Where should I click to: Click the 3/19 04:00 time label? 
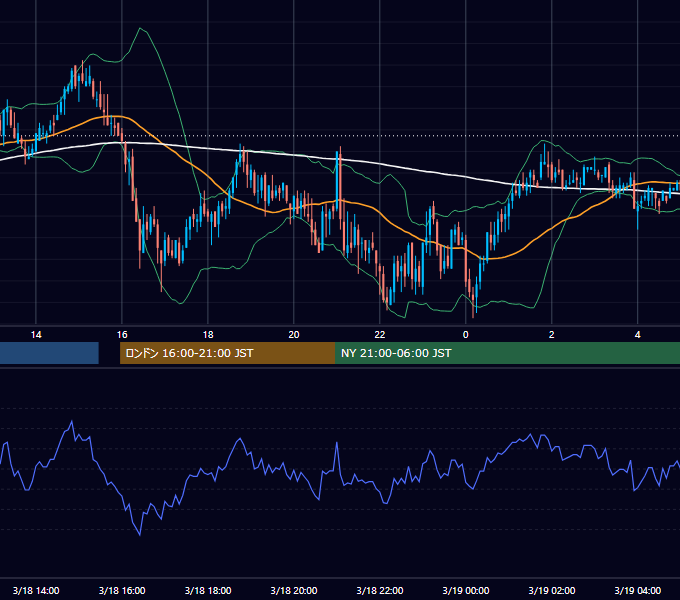(x=637, y=590)
